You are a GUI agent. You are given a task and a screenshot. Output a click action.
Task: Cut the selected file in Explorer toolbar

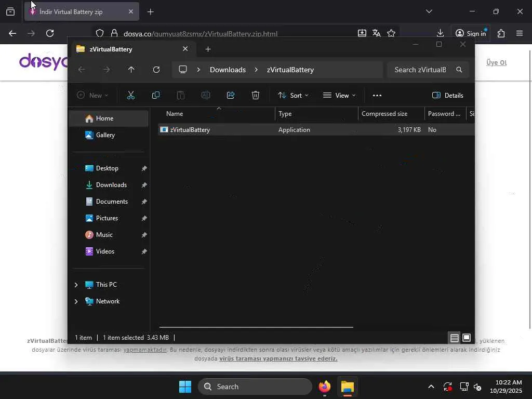coord(130,96)
